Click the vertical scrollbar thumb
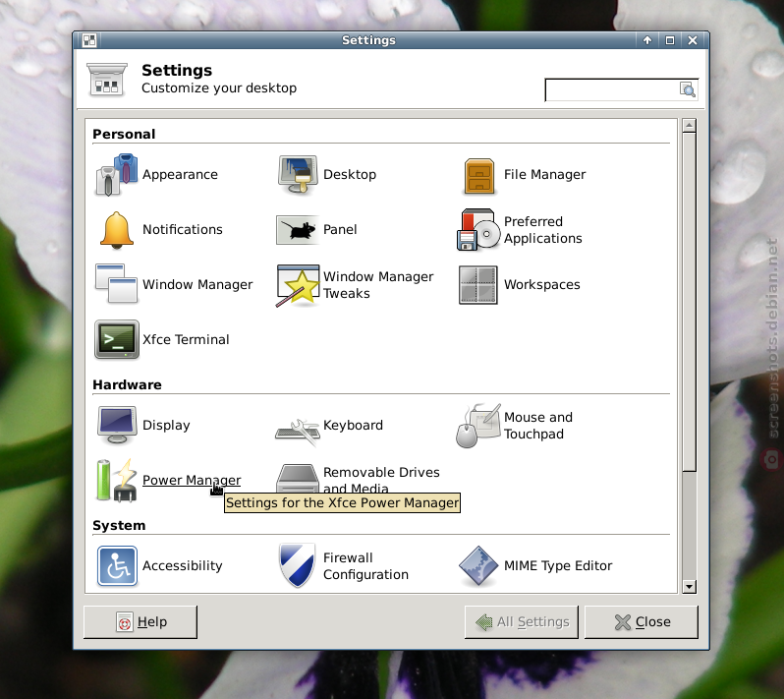Image resolution: width=784 pixels, height=699 pixels. (x=689, y=301)
